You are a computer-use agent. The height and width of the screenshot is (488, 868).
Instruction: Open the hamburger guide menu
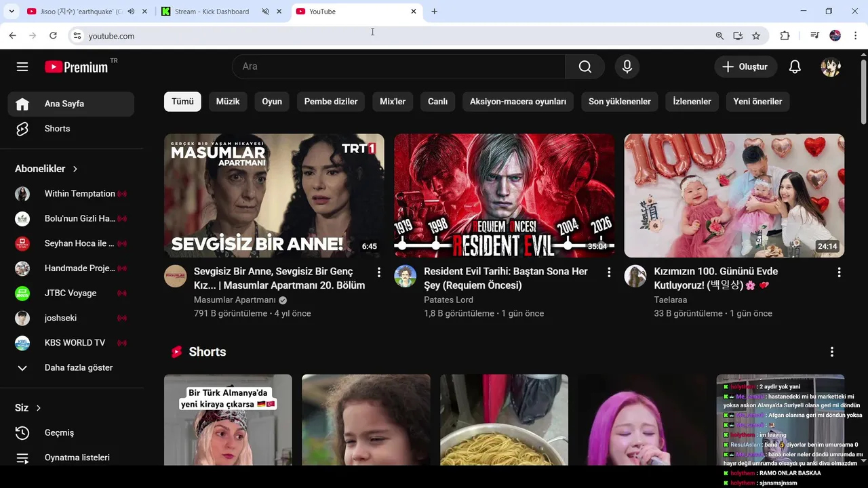point(22,66)
